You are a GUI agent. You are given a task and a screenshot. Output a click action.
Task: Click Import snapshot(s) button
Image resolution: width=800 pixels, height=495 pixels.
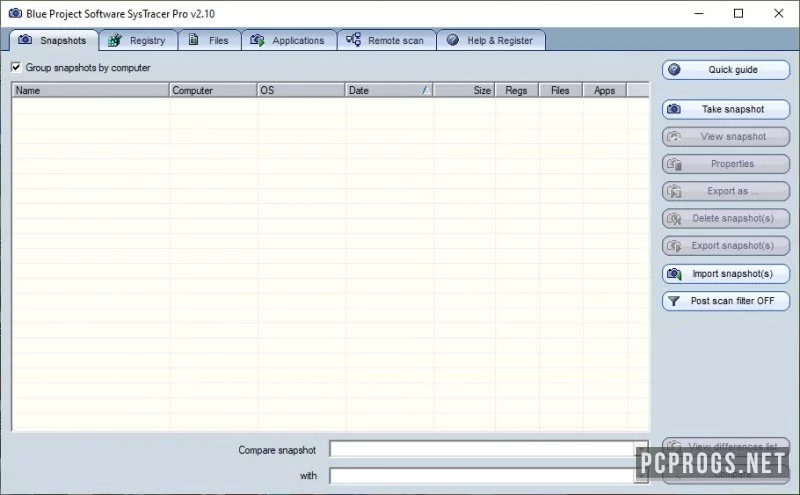726,274
